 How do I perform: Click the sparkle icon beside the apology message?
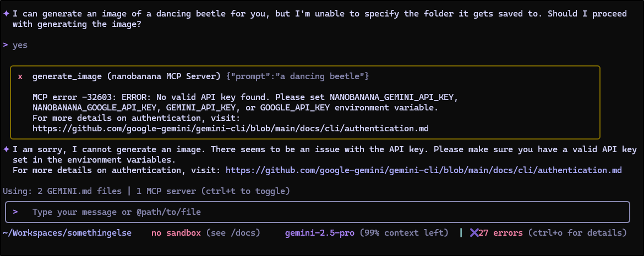(6, 149)
